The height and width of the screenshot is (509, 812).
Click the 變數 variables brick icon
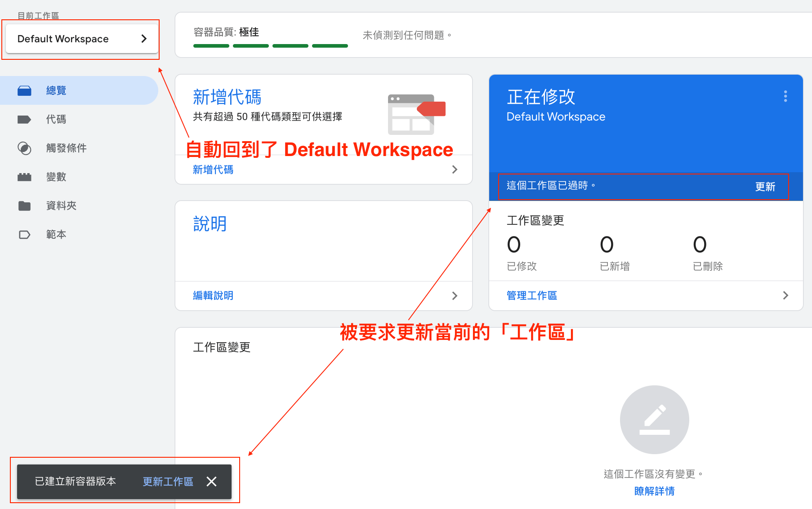point(24,177)
